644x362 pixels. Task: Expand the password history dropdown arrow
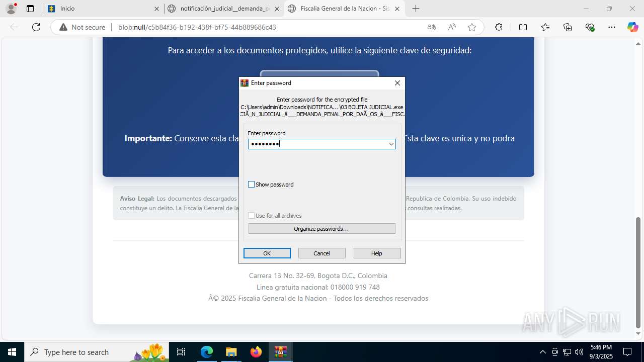[391, 144]
